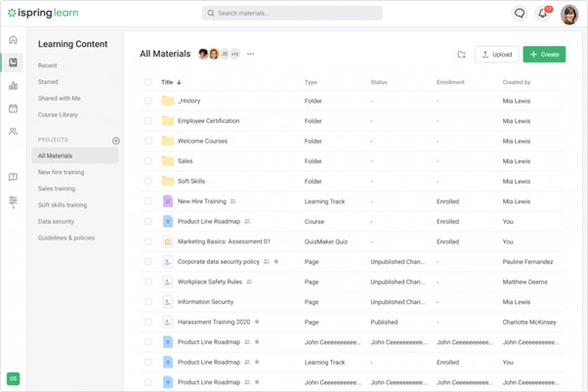Check the Soft Skills row checkbox
The image size is (588, 392).
click(148, 181)
